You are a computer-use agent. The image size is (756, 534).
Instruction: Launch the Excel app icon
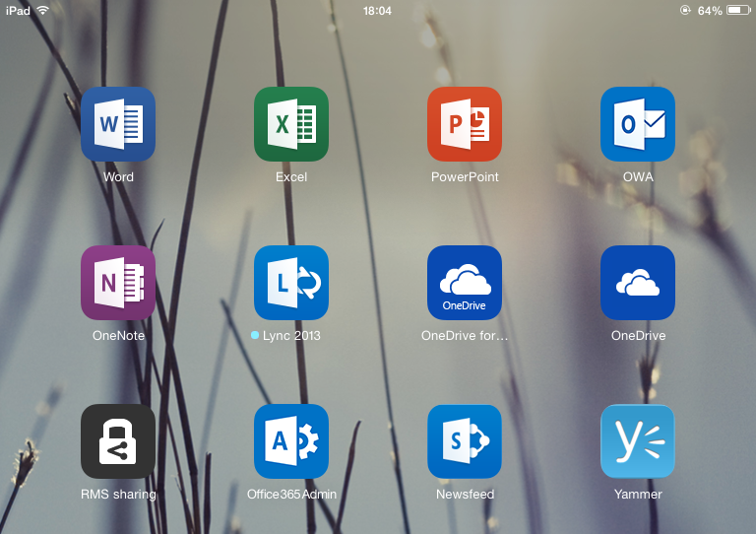click(291, 124)
